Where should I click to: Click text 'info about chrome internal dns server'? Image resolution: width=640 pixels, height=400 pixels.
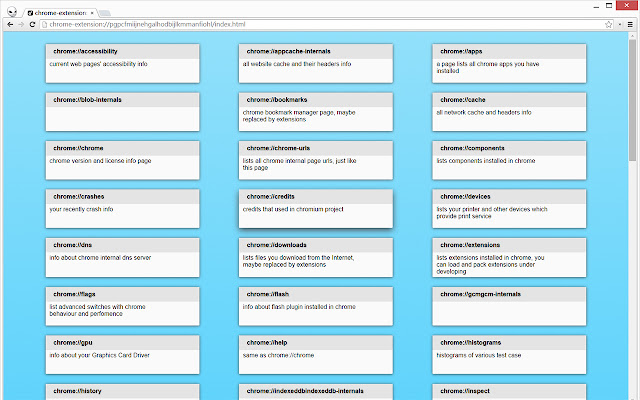[x=100, y=258]
